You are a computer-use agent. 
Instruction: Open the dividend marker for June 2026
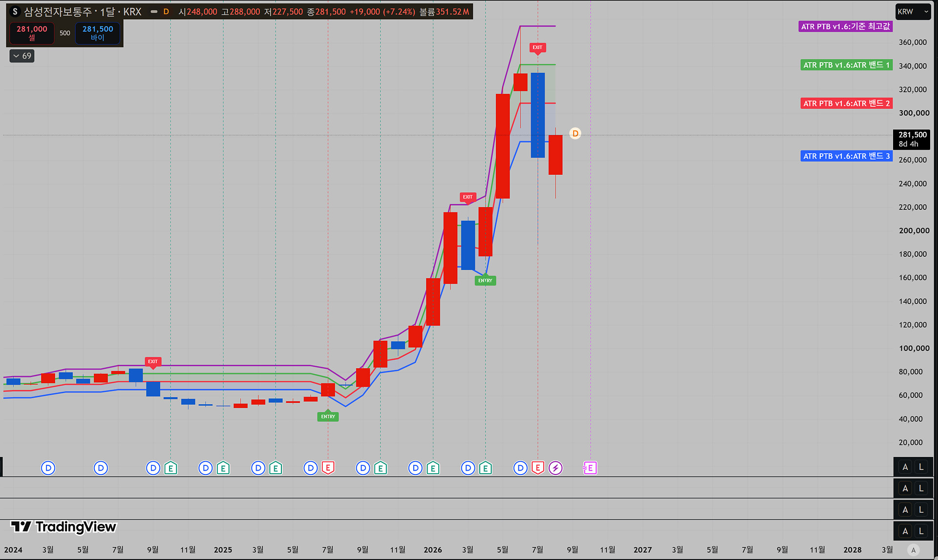tap(520, 468)
